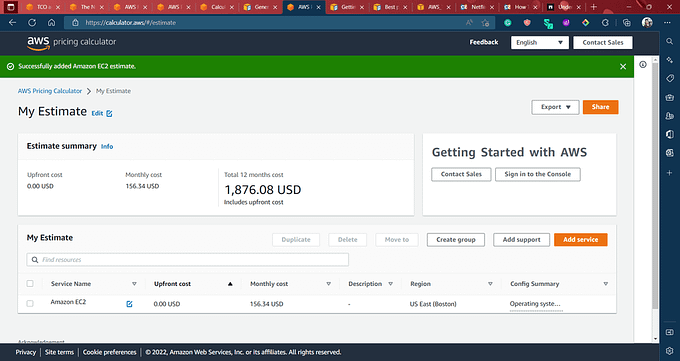Image resolution: width=680 pixels, height=361 pixels.
Task: View site information lock icon
Action: coord(75,23)
